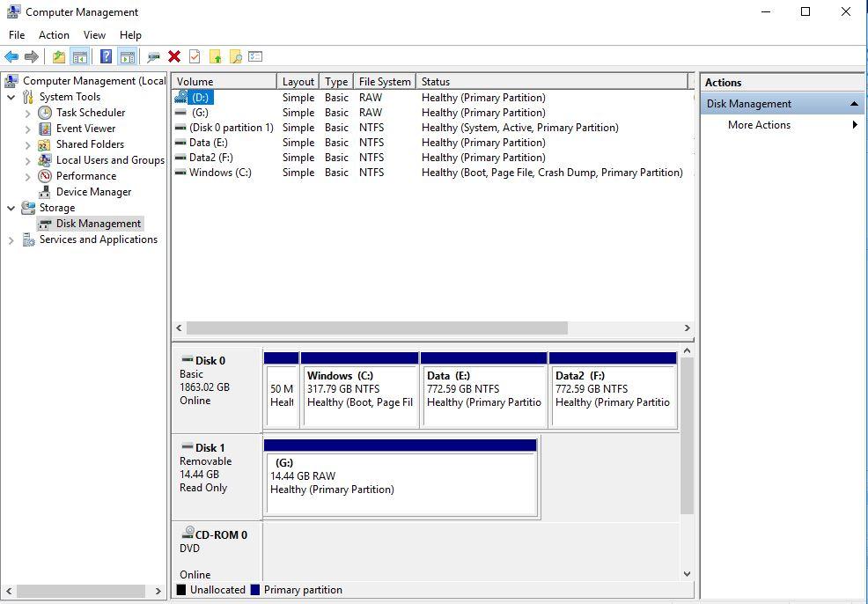Sort by the File System column header

coord(385,81)
